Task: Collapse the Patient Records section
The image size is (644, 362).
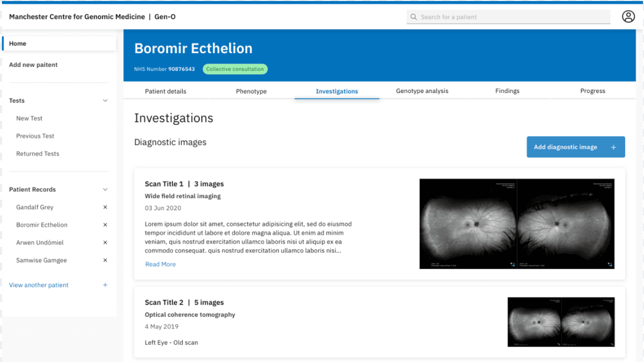Action: pyautogui.click(x=105, y=189)
